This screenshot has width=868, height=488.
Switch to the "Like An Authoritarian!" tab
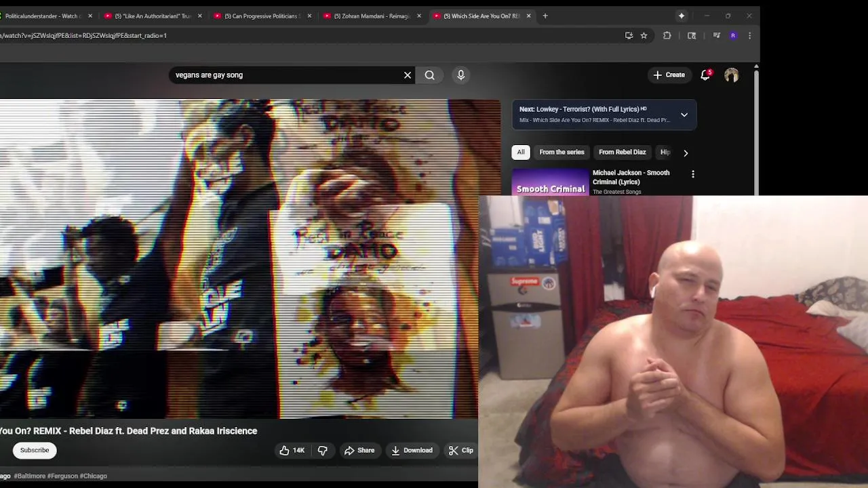[x=153, y=16]
